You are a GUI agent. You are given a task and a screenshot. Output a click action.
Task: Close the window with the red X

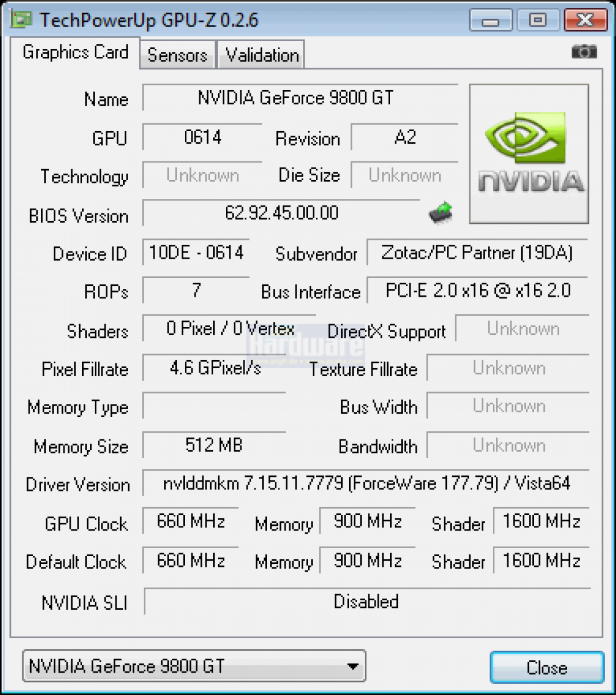(x=585, y=21)
